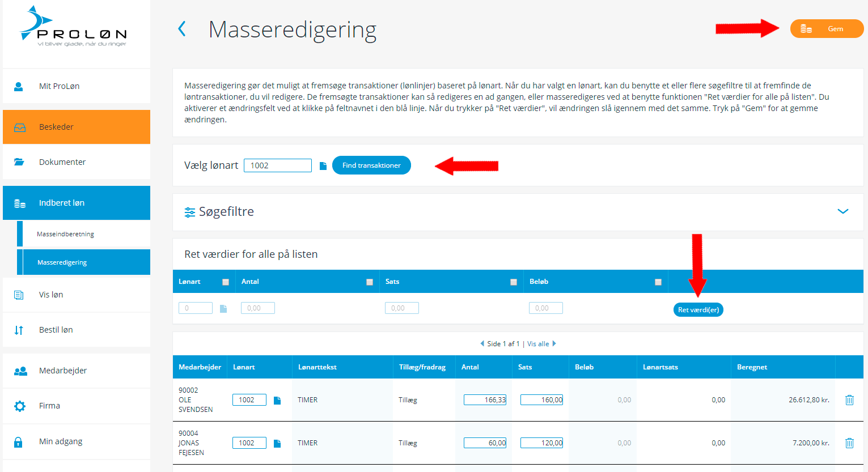Tick the Beløb column checkbox

(x=658, y=282)
